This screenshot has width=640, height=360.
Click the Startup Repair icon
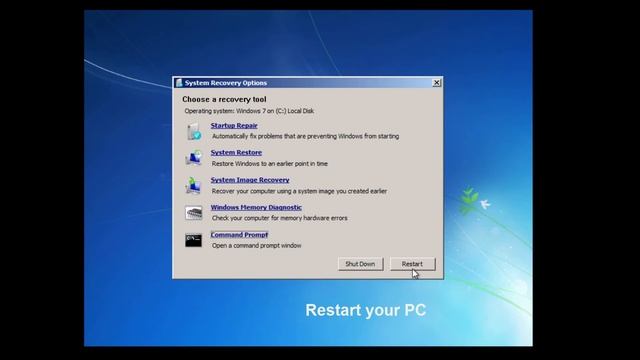194,131
